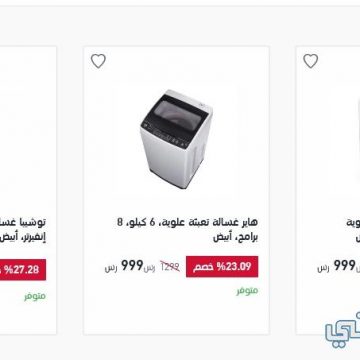Tap the heart icon on the right-most card
The height and width of the screenshot is (360, 360).
(x=311, y=61)
